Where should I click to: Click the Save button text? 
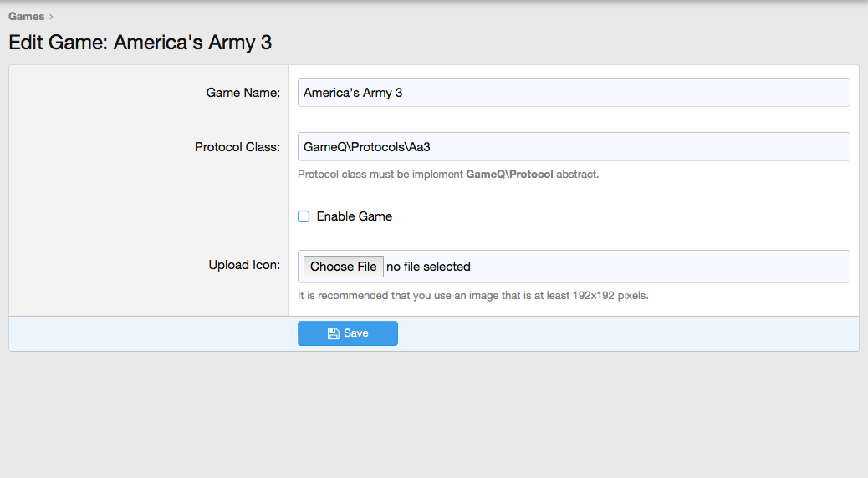356,333
